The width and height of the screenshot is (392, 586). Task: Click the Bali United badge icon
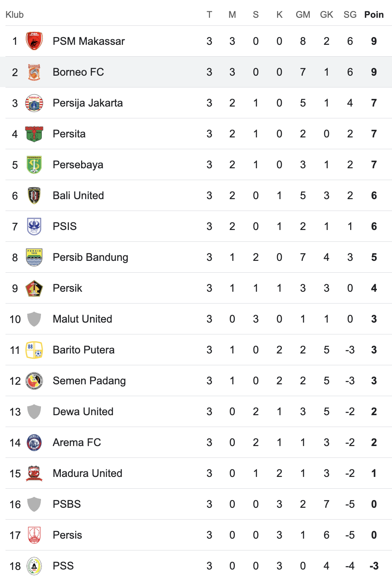[34, 195]
